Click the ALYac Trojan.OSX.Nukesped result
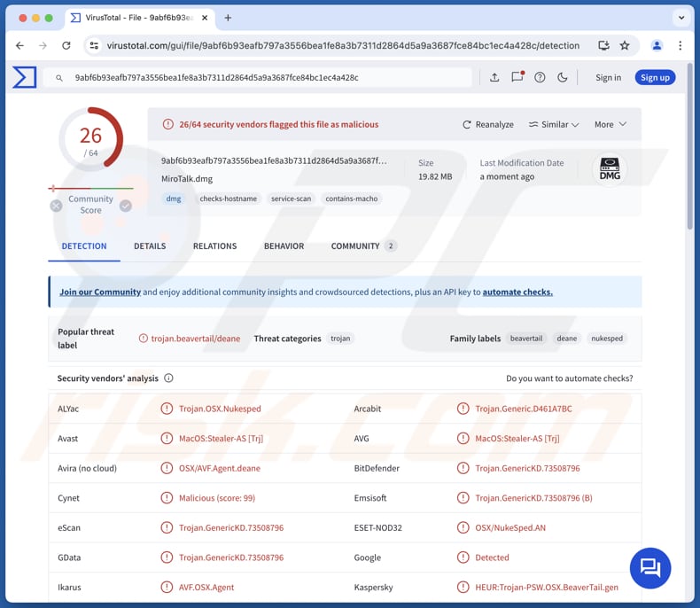 pos(220,409)
